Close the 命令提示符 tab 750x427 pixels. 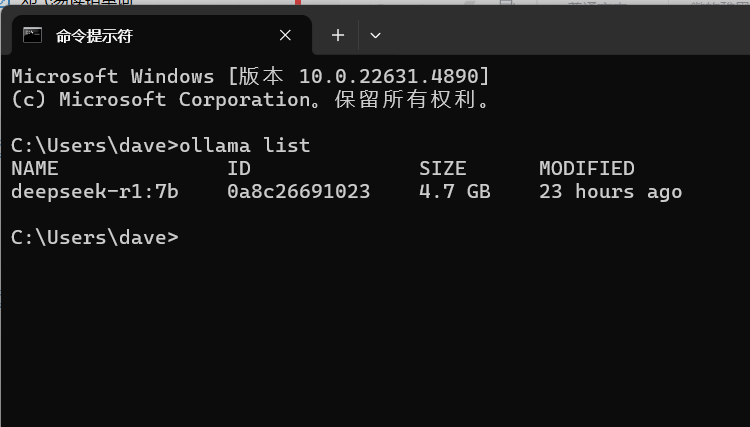pyautogui.click(x=285, y=35)
